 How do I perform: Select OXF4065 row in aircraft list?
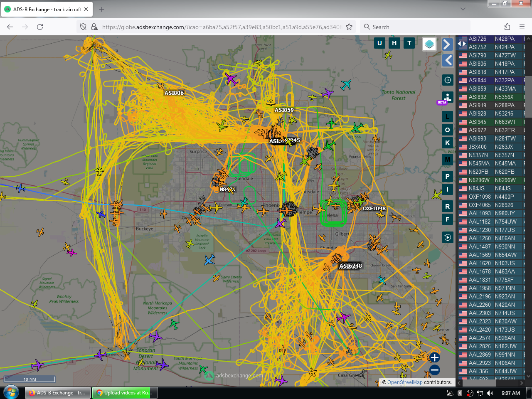click(492, 205)
